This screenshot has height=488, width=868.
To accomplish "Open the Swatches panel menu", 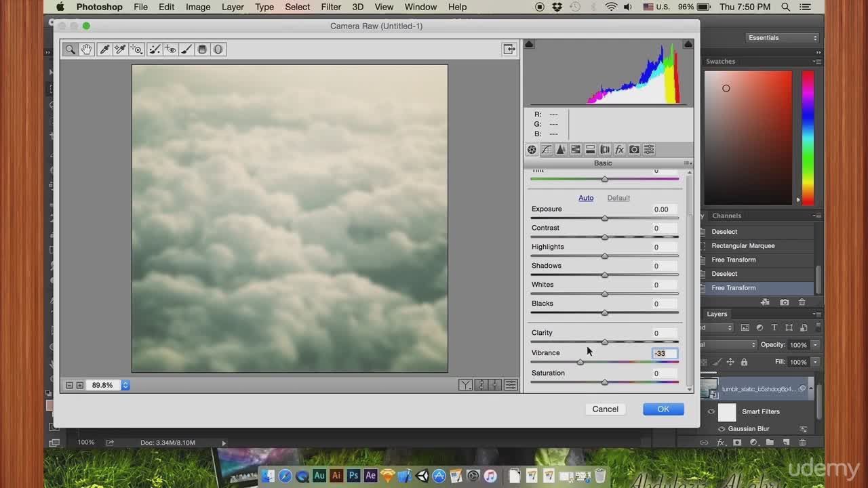I will coord(817,61).
